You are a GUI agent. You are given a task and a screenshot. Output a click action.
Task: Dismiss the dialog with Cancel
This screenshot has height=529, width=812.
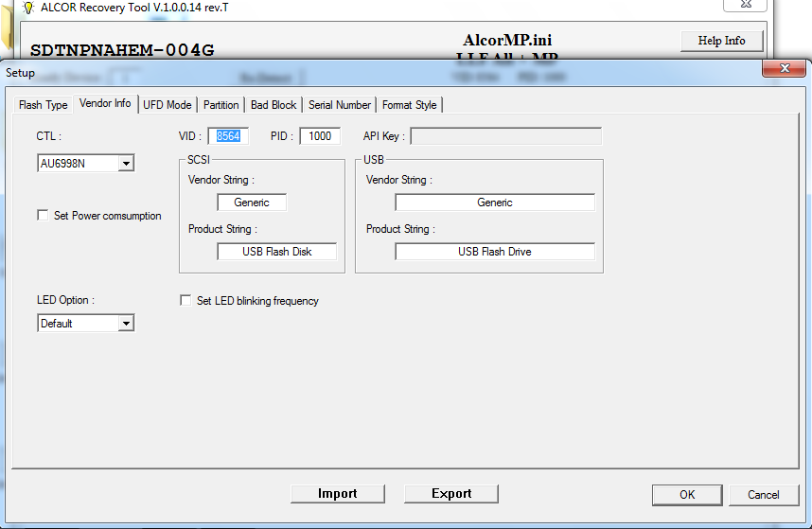click(764, 494)
